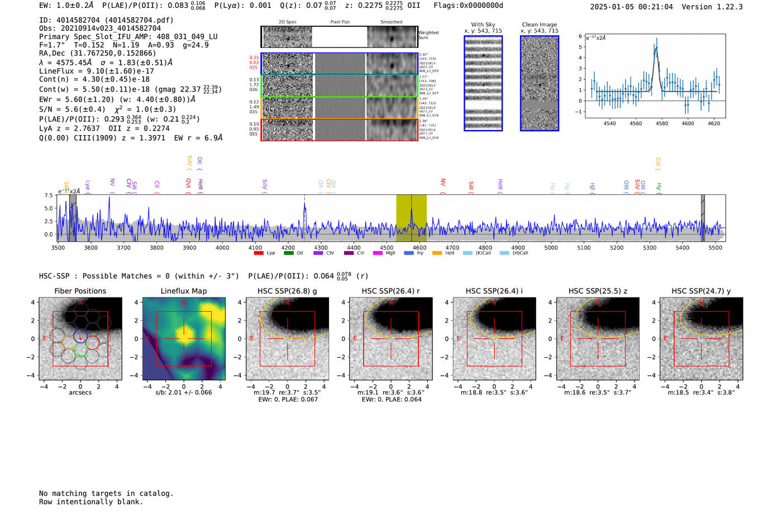Open the Fiber Positions cutout
The width and height of the screenshot is (782, 532).
80,338
